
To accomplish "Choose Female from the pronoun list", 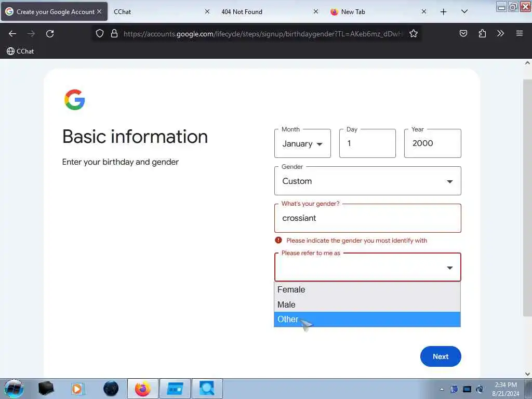I will point(367,290).
